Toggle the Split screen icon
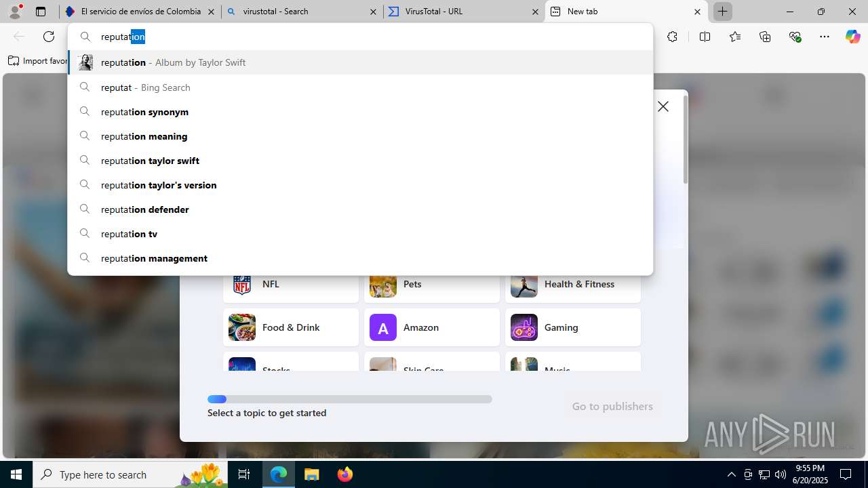Image resolution: width=868 pixels, height=488 pixels. pyautogui.click(x=705, y=37)
